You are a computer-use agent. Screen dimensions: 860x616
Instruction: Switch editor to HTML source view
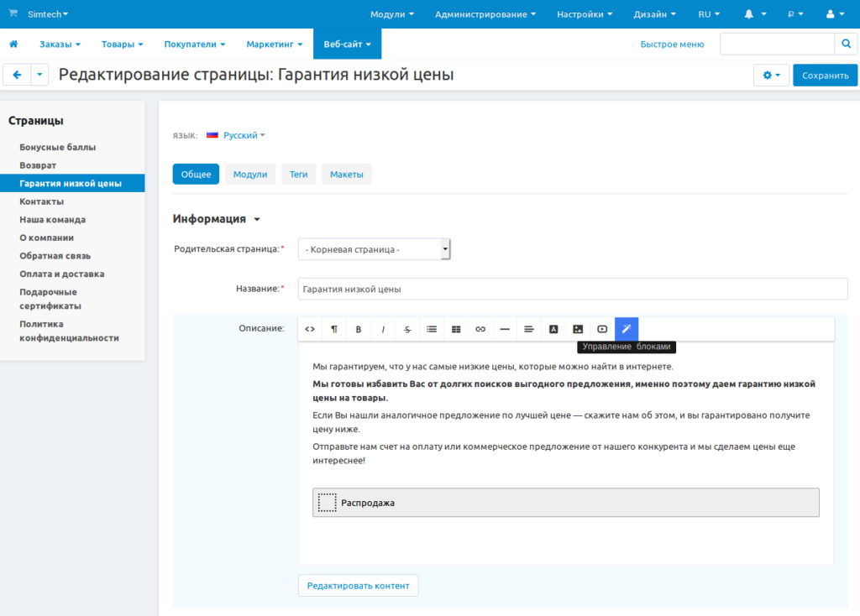(310, 329)
